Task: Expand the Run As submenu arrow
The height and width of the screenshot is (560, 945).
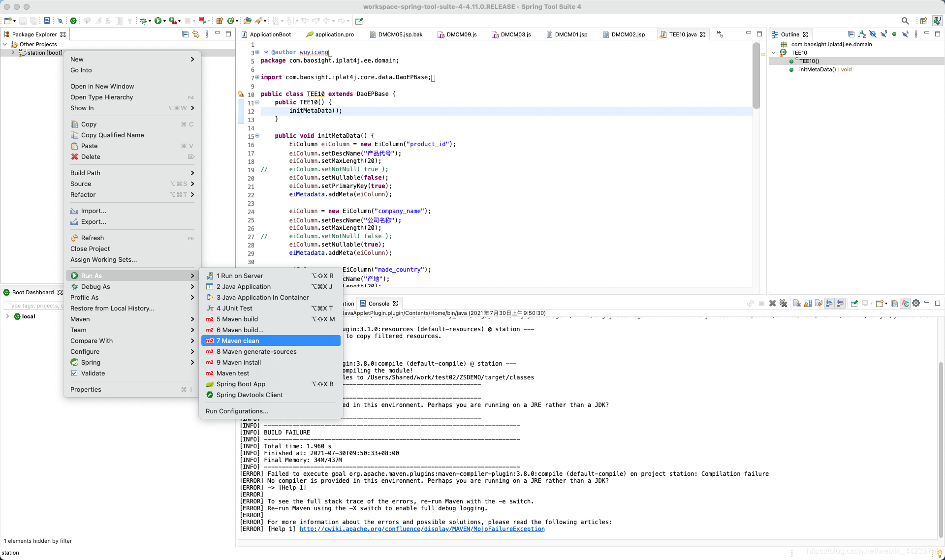Action: click(x=192, y=276)
